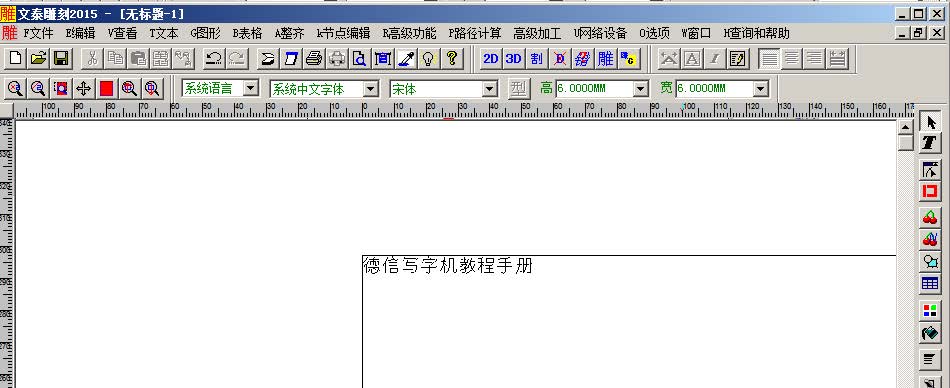The image size is (950, 388).
Task: Click the red rectangle frame tool
Action: 930,192
